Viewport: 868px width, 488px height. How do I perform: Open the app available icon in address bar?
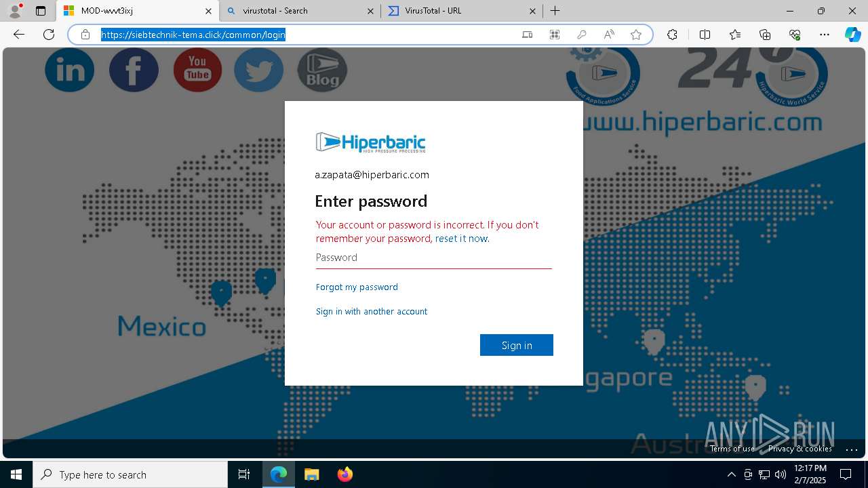(x=528, y=35)
